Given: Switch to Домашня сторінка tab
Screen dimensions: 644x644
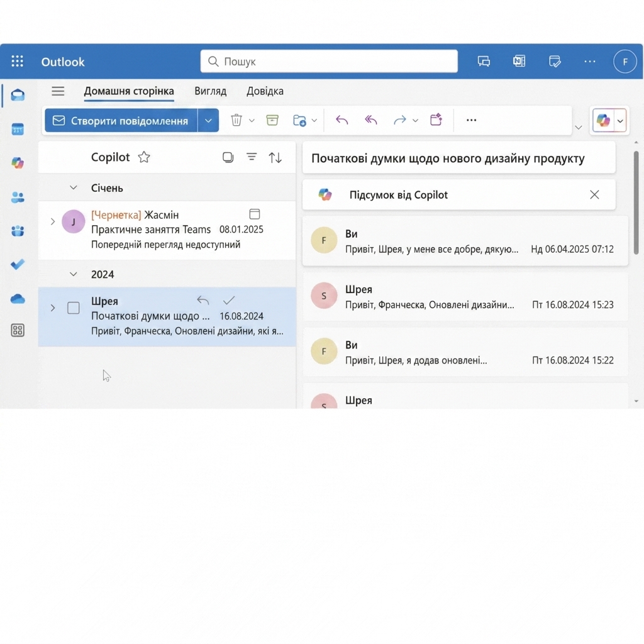Looking at the screenshot, I should pos(129,91).
